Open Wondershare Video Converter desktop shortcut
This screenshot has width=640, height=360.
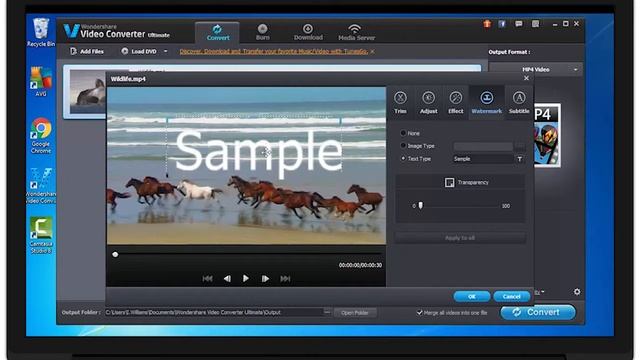point(41,186)
